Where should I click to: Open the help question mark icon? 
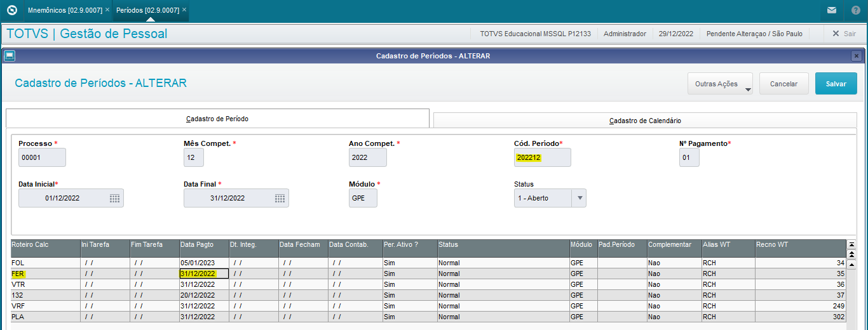click(x=856, y=10)
